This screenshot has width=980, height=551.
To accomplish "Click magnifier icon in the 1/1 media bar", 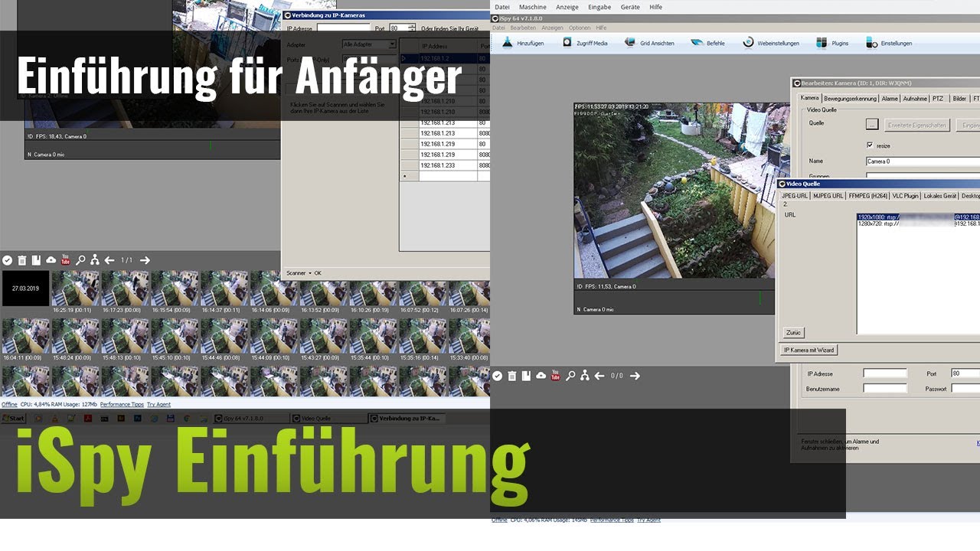I will (80, 260).
